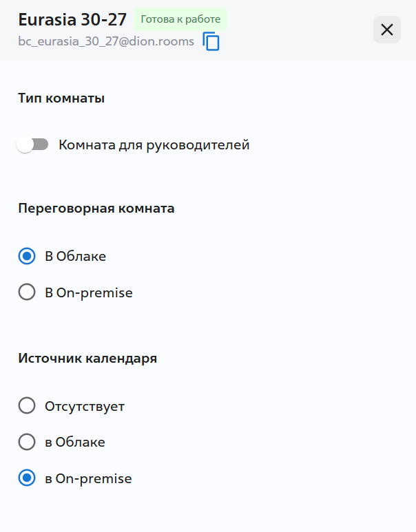
Task: Click the 'Переговорная комната' section heading
Action: (x=96, y=209)
